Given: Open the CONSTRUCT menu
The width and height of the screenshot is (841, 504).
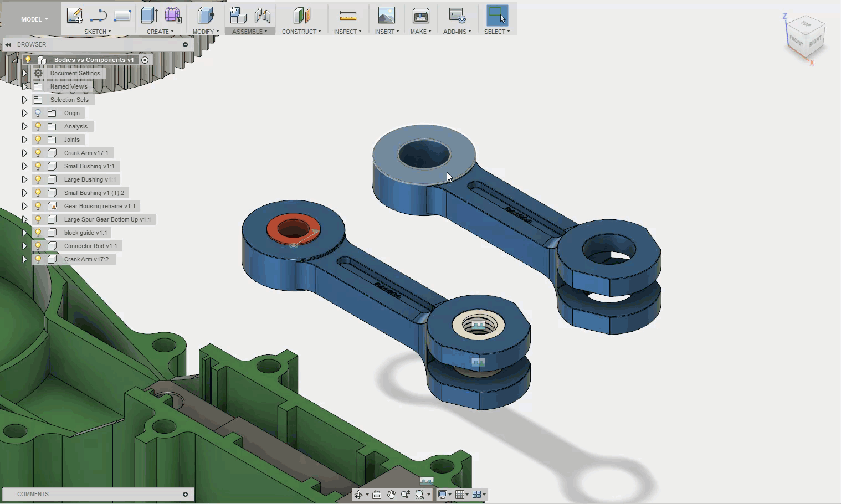Looking at the screenshot, I should (x=301, y=32).
